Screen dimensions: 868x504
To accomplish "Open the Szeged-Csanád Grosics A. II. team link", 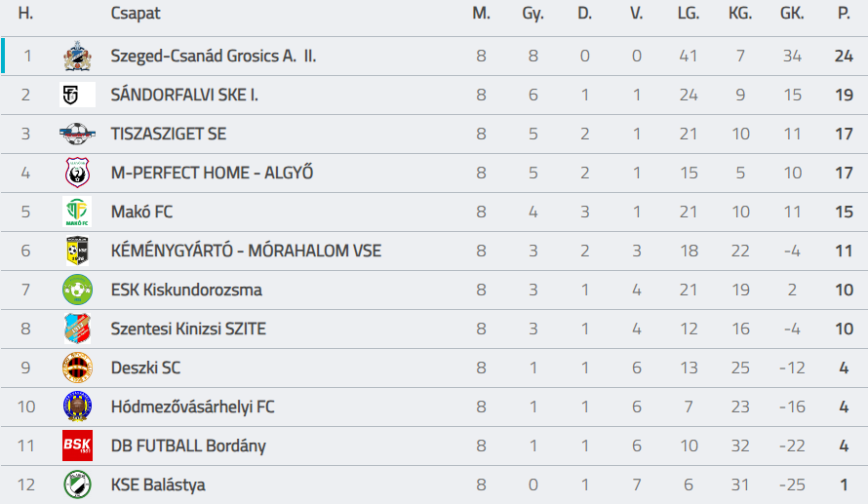I will (x=213, y=56).
